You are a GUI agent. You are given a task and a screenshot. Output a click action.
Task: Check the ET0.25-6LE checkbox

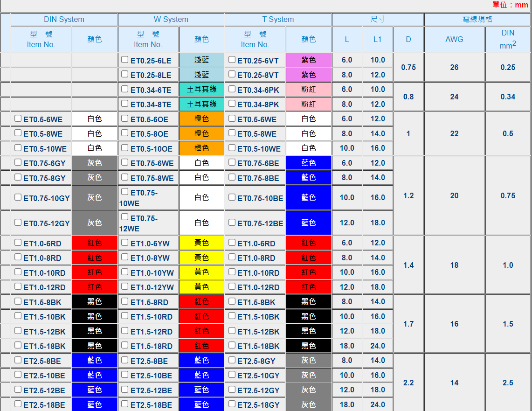[x=124, y=60]
